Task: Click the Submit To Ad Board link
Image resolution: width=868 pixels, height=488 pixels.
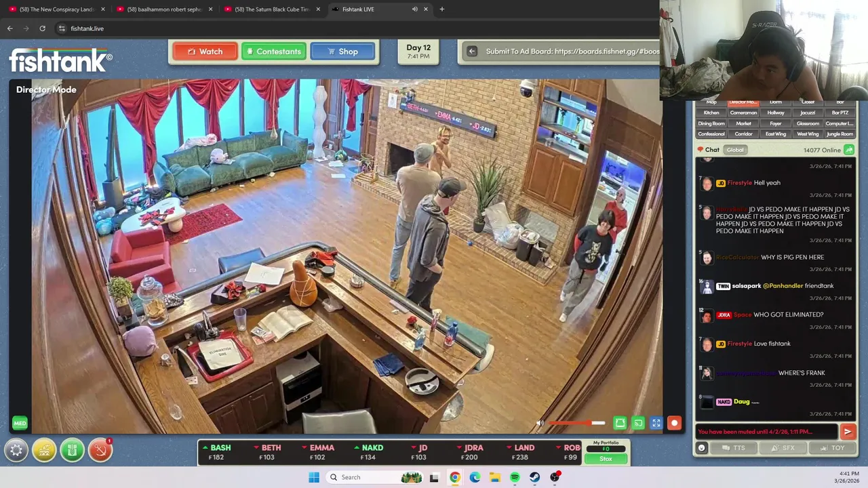Action: click(x=572, y=52)
